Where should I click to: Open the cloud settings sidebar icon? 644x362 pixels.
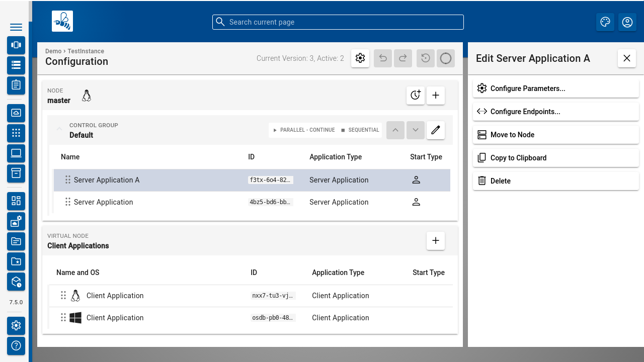tap(16, 221)
